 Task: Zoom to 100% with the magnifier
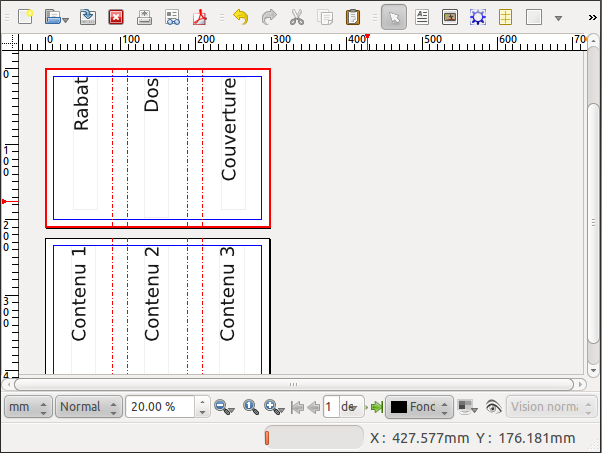pos(251,407)
